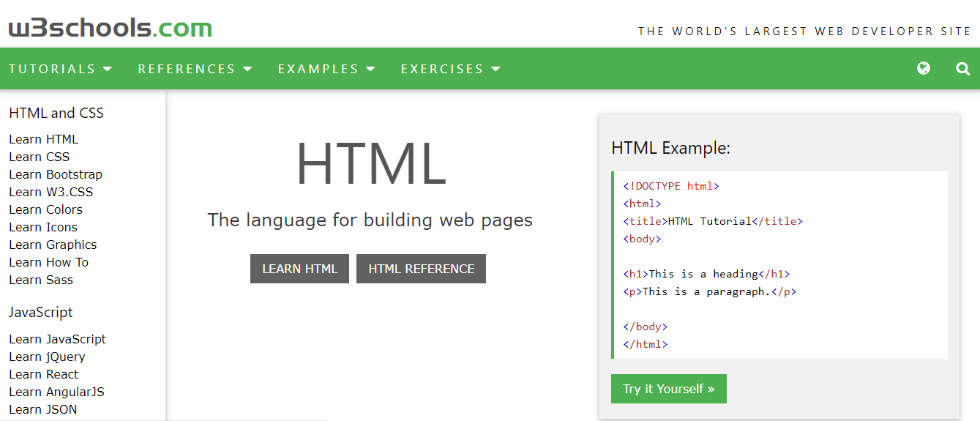Select Learn AngularJS in sidebar
Viewport: 980px width, 421px height.
(56, 392)
